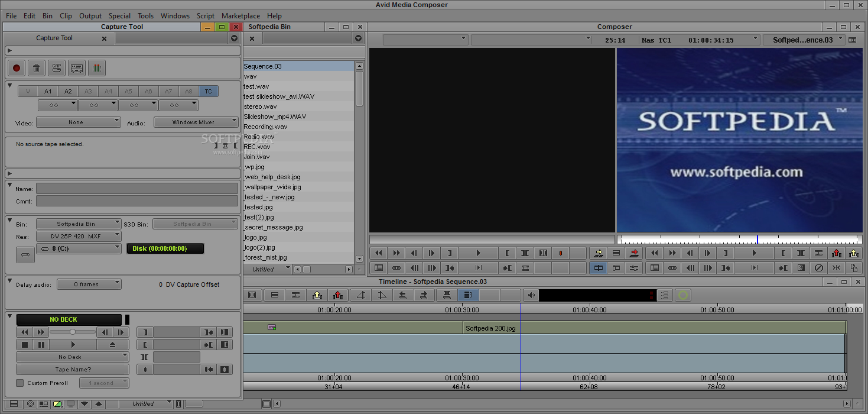Click the trash icon in Capture Tool
This screenshot has height=414, width=868.
(37, 68)
